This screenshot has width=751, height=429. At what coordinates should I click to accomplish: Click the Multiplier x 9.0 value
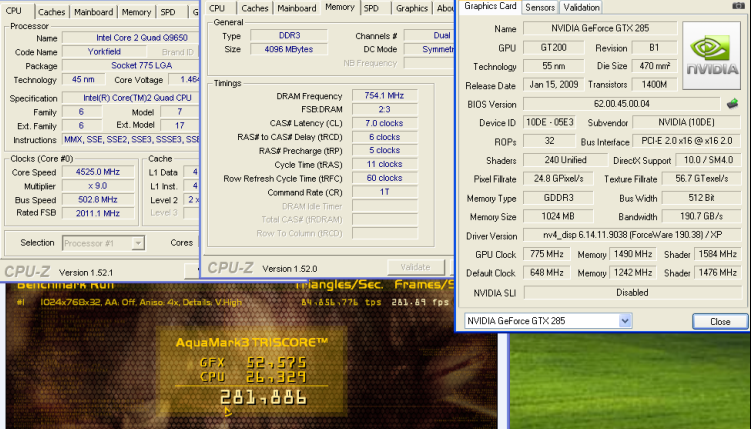98,186
